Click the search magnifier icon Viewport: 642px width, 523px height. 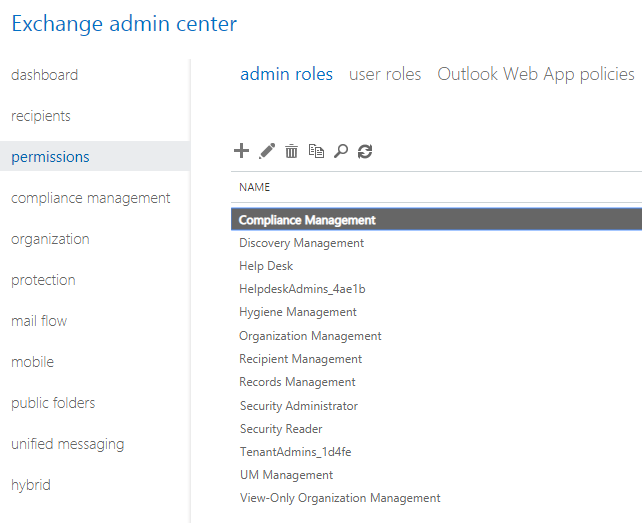[341, 151]
